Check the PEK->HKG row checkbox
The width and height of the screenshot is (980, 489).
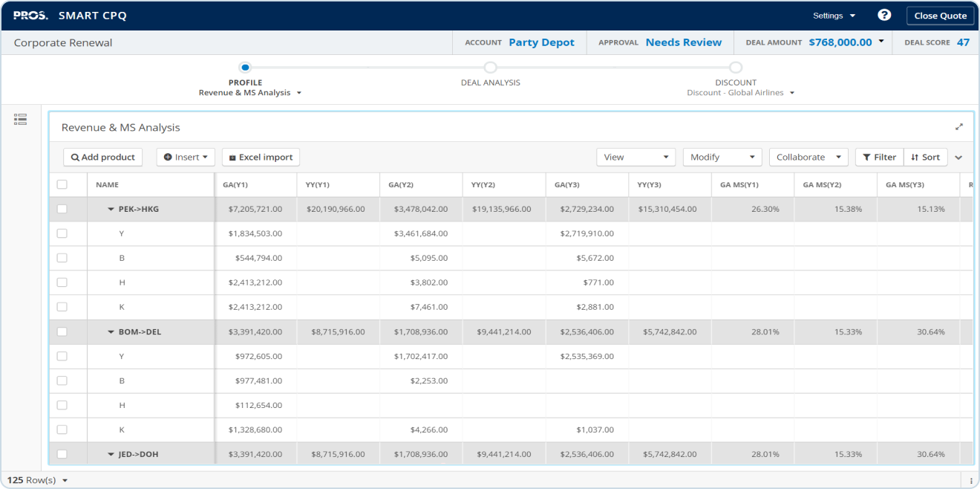[62, 209]
